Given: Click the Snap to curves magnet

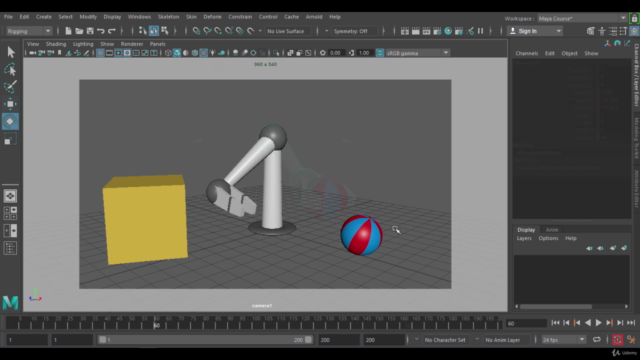Looking at the screenshot, I should 207,31.
